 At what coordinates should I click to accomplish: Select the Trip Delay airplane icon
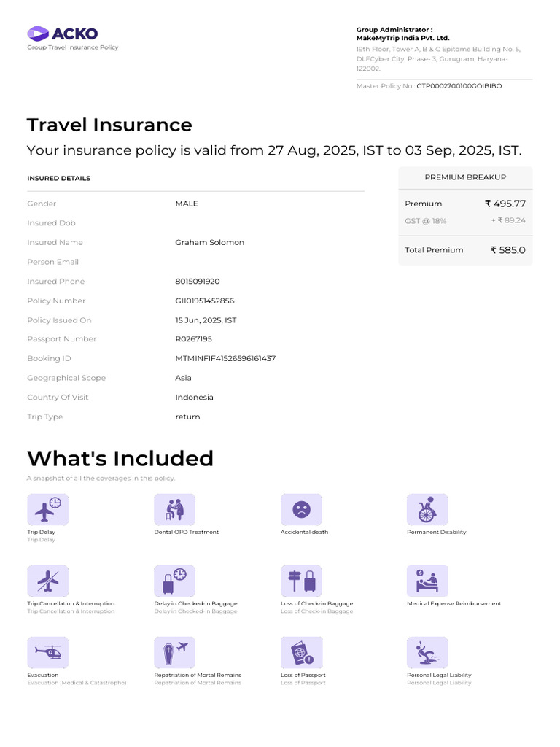click(47, 509)
